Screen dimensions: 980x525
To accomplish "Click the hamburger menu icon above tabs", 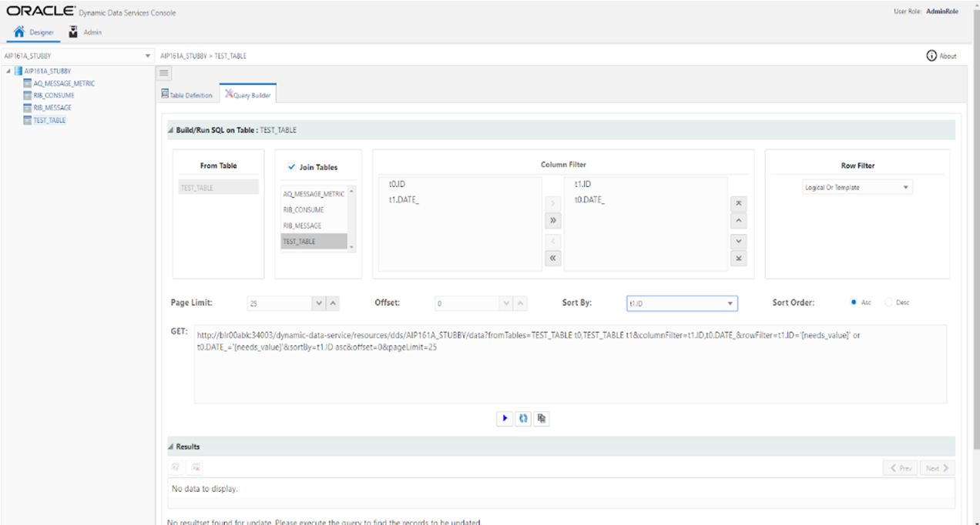I will point(164,72).
